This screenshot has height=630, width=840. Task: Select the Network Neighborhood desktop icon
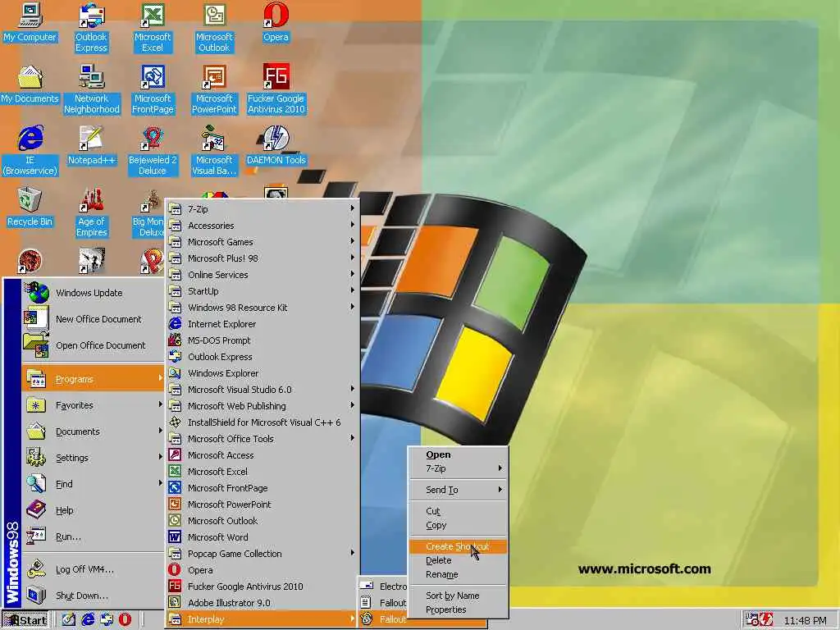click(92, 89)
